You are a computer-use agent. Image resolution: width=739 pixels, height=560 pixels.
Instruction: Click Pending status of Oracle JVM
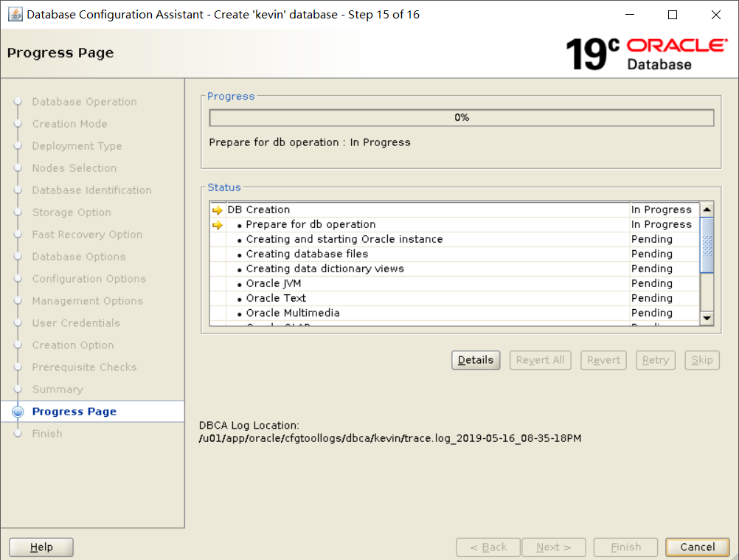point(652,283)
